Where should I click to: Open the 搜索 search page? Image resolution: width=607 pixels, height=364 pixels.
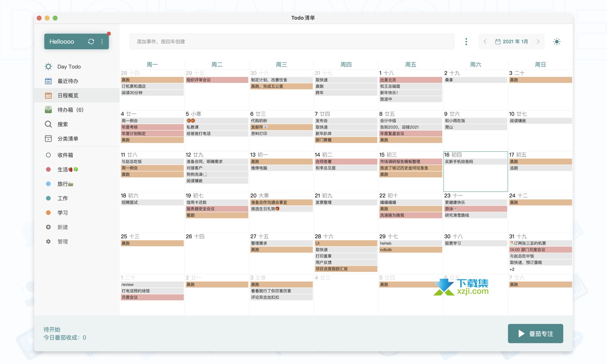(62, 124)
